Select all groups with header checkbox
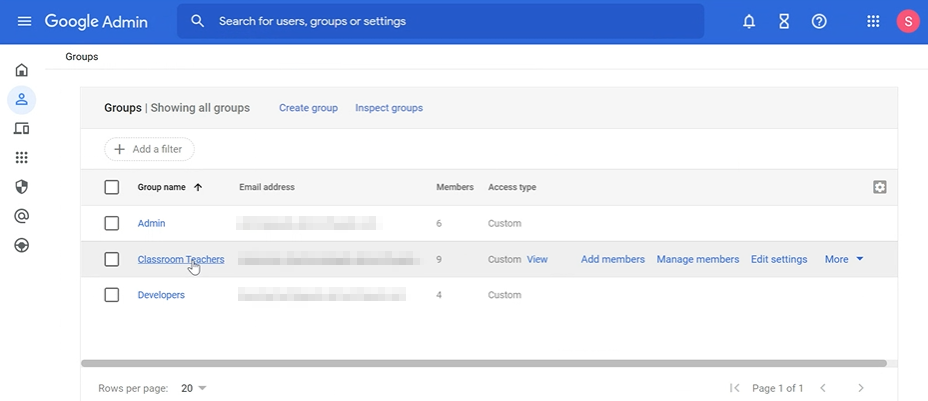 112,187
